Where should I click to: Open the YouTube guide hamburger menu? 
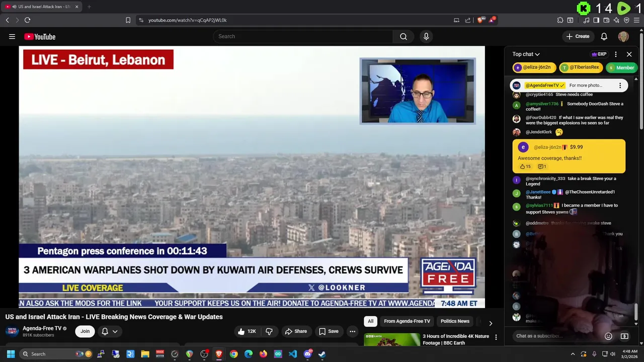[x=12, y=36]
